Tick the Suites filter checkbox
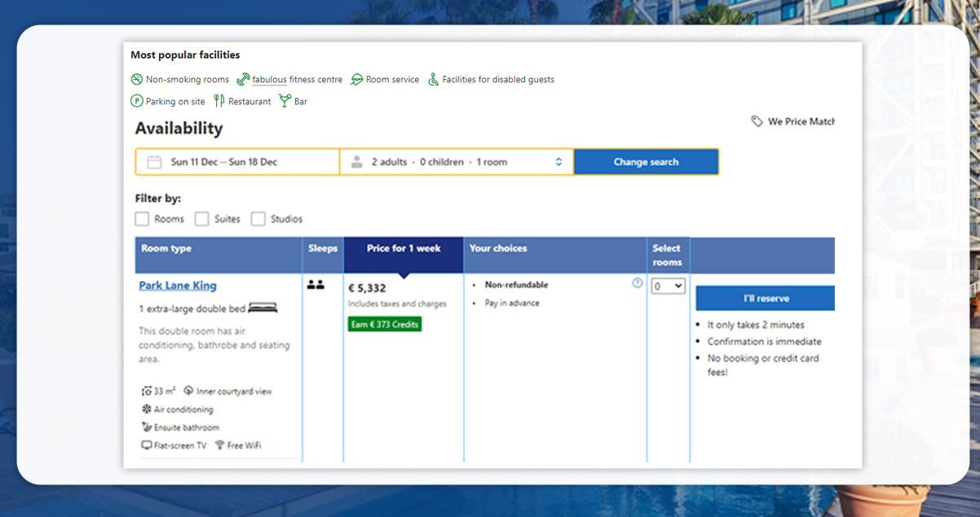Screen dimensions: 980x517 click(201, 219)
